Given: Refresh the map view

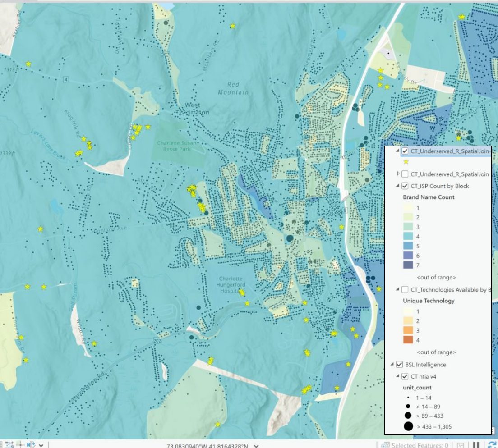Looking at the screenshot, I should tap(492, 445).
